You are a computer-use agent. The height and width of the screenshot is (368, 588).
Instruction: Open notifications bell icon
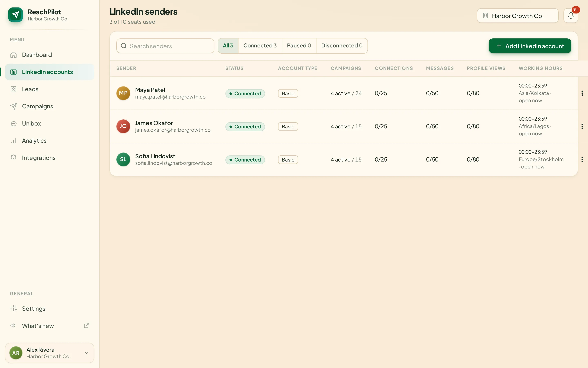[570, 16]
